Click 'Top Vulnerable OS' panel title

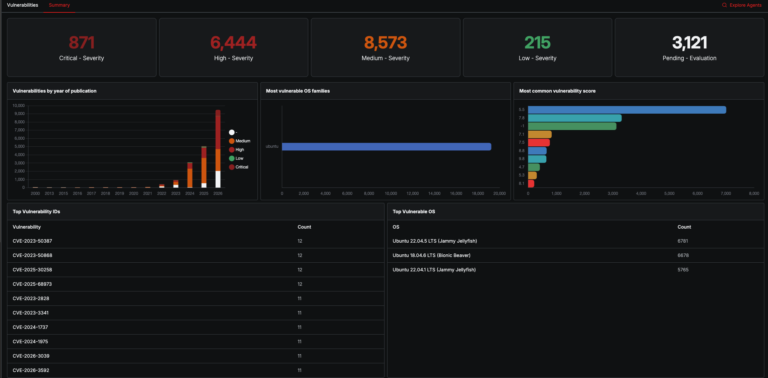(414, 212)
